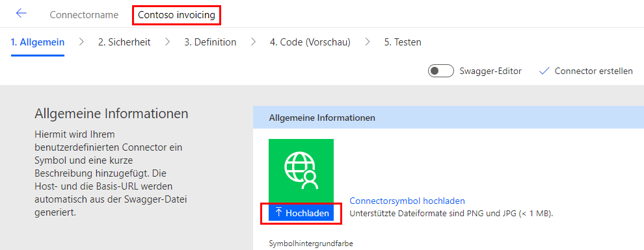Go back using the left arrow icon
This screenshot has height=250, width=644.
(21, 13)
